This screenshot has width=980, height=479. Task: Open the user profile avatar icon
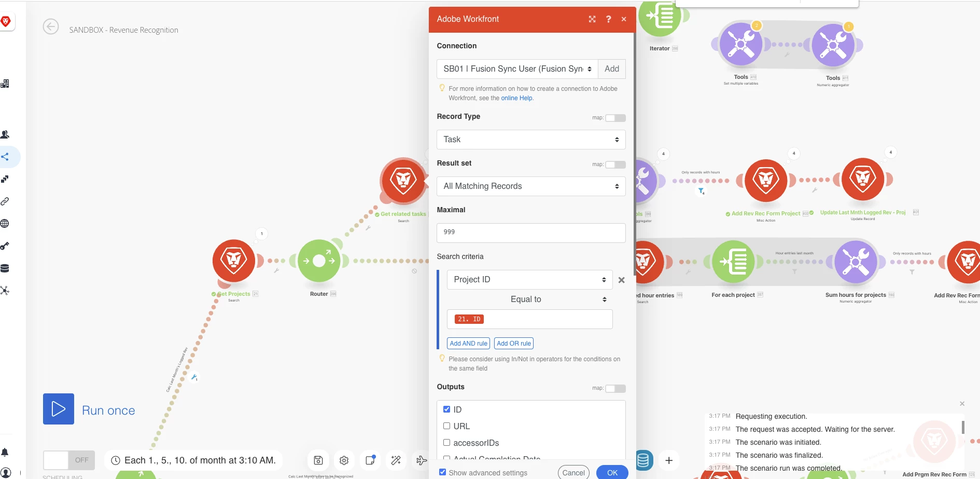[x=5, y=473]
